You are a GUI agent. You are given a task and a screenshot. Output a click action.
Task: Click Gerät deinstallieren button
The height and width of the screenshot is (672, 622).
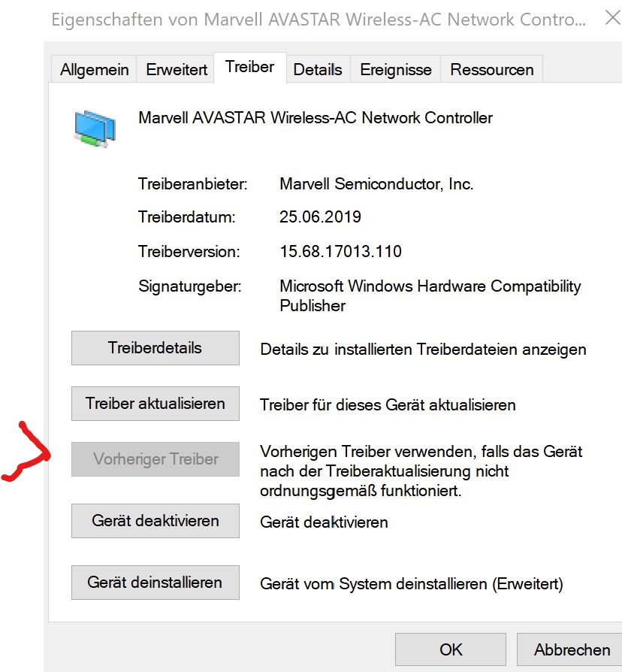155,583
